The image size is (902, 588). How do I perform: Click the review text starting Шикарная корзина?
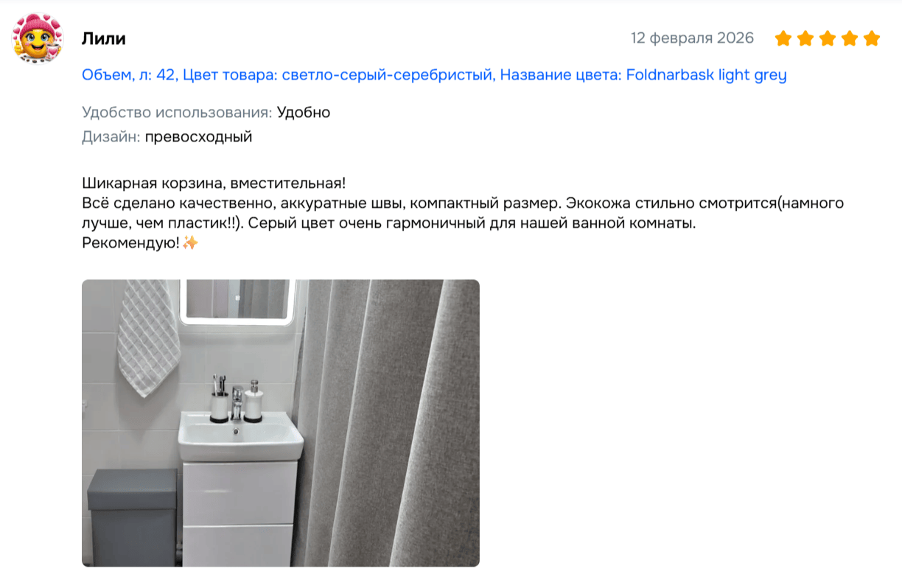click(462, 213)
